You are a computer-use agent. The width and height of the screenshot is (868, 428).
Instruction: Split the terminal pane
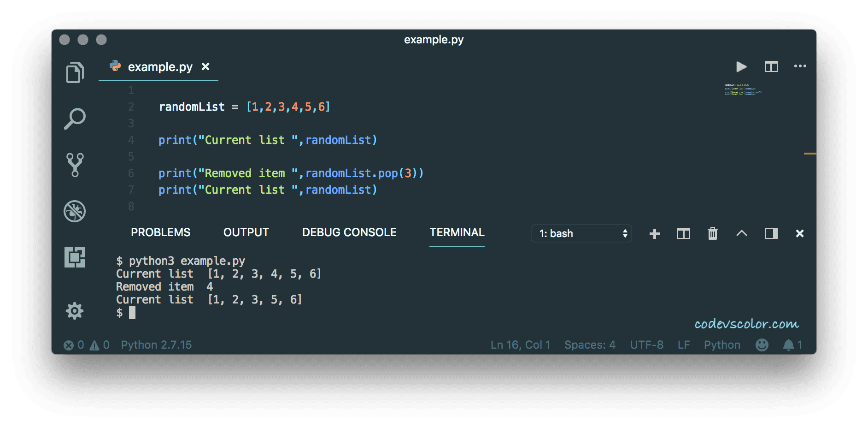[684, 234]
